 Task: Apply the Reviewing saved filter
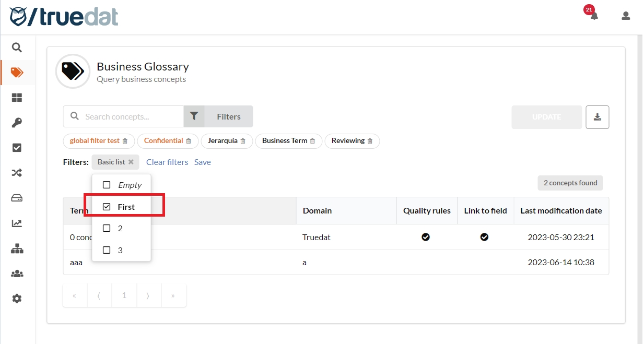(x=348, y=141)
